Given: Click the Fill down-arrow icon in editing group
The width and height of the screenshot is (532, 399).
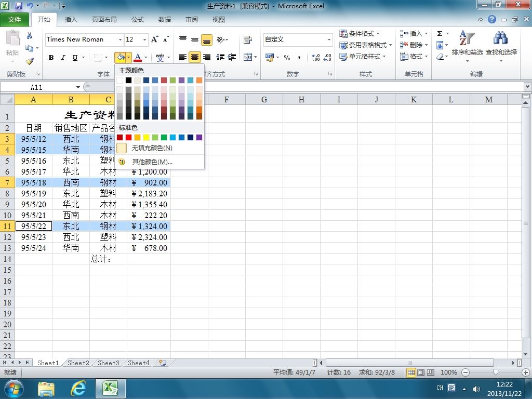Looking at the screenshot, I should pyautogui.click(x=440, y=45).
